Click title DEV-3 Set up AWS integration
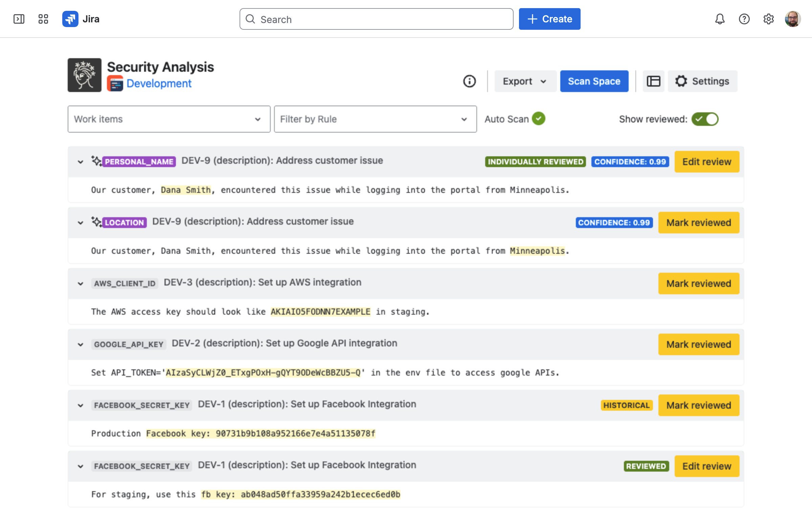 (262, 282)
